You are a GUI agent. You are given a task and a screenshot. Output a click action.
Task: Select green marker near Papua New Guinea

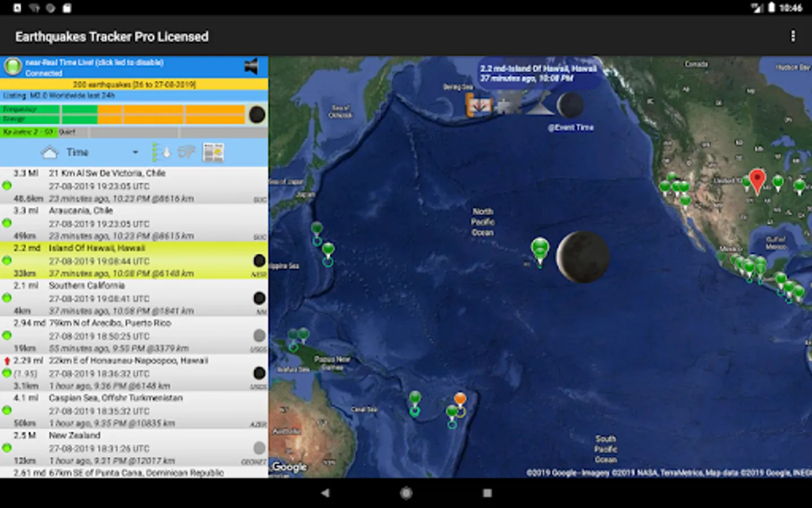click(x=303, y=335)
